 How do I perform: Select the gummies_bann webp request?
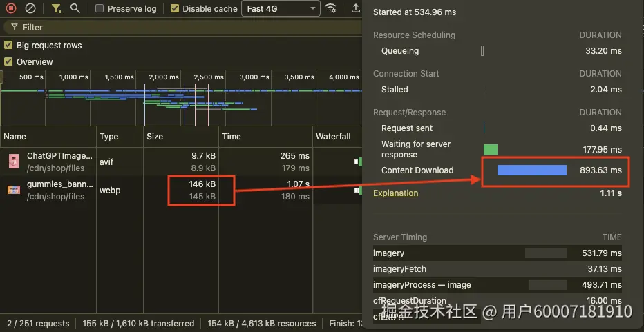pos(181,191)
